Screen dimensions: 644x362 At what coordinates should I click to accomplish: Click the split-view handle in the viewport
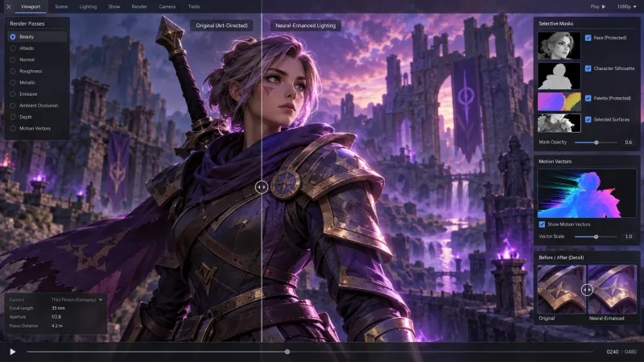tap(261, 187)
